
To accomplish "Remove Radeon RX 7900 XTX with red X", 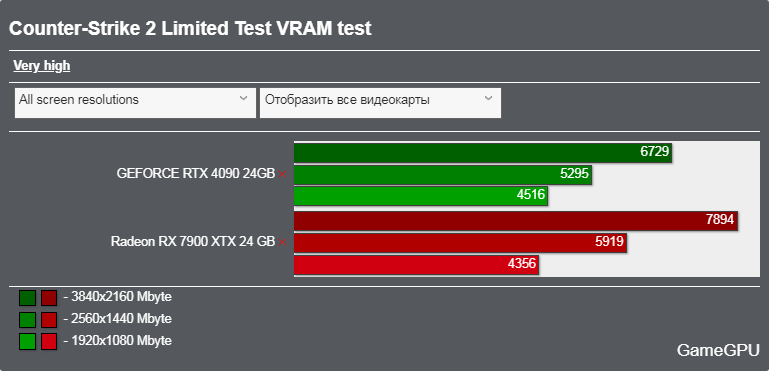I will pos(282,242).
